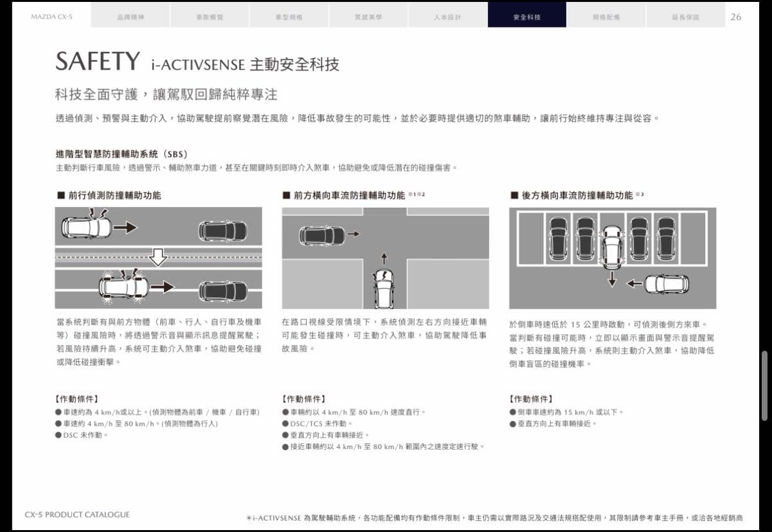Click the subtitle 科技全面守護，讓駕馭回歸純粹專注
Viewport: 772px width, 532px height.
166,94
